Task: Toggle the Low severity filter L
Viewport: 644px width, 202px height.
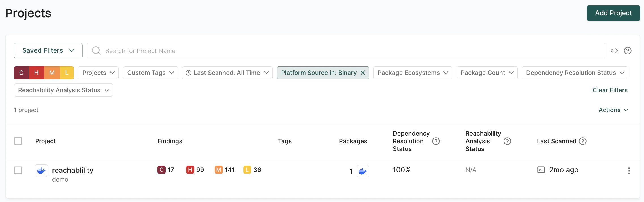Action: pyautogui.click(x=67, y=73)
